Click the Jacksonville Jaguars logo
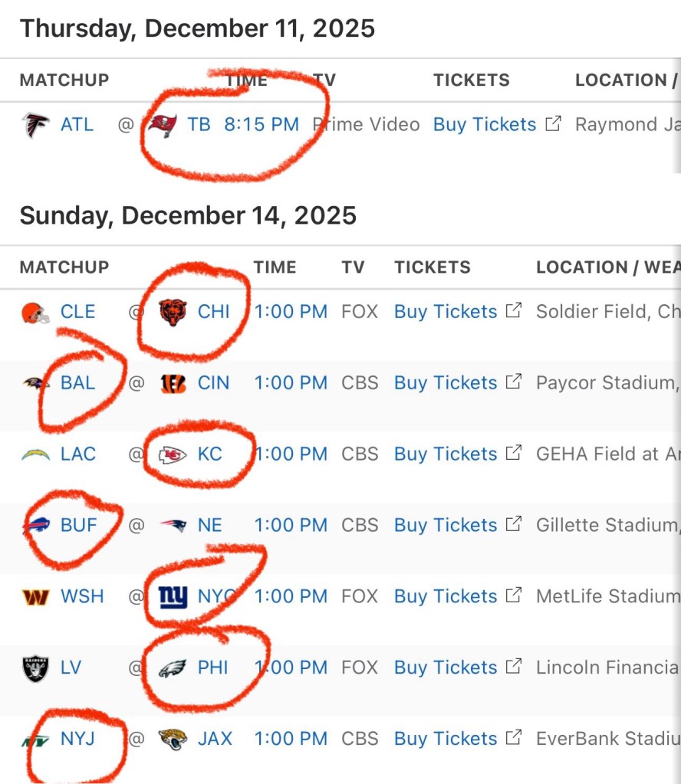Viewport: 681px width, 784px height. point(173,739)
